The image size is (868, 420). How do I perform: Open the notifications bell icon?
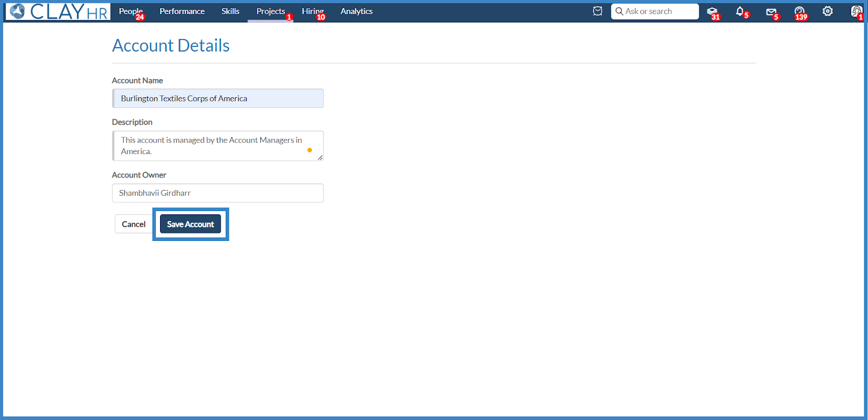(740, 11)
